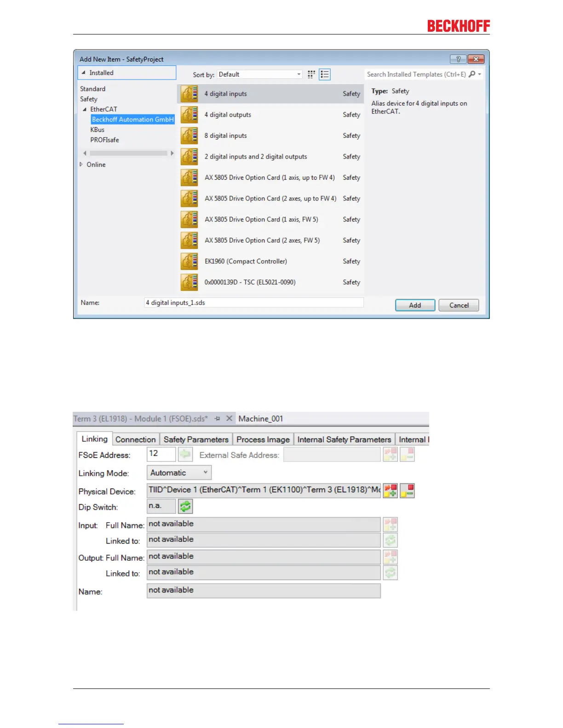Open search options dropdown arrow
Screen dimensions: 563x728
pos(480,74)
